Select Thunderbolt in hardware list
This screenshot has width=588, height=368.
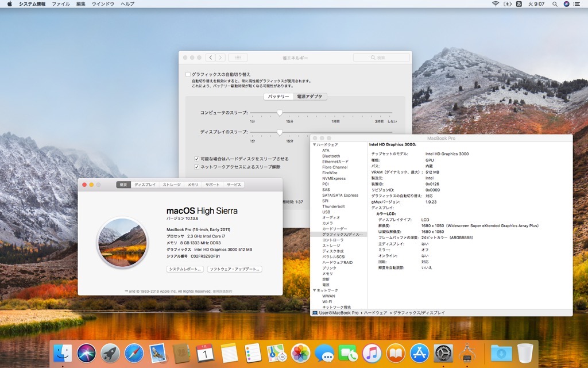pos(334,206)
